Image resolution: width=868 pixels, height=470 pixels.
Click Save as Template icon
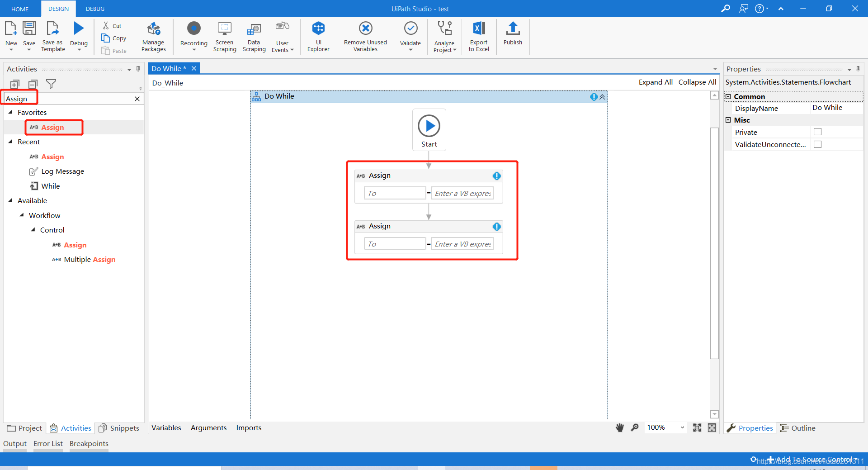coord(53,29)
